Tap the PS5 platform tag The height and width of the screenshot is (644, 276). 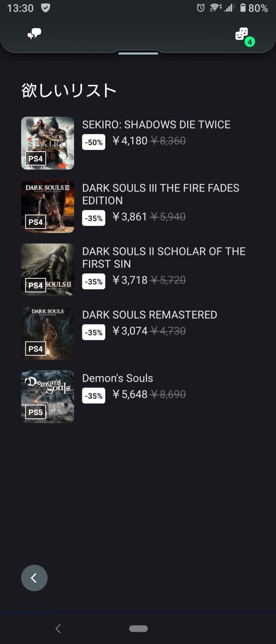35,412
